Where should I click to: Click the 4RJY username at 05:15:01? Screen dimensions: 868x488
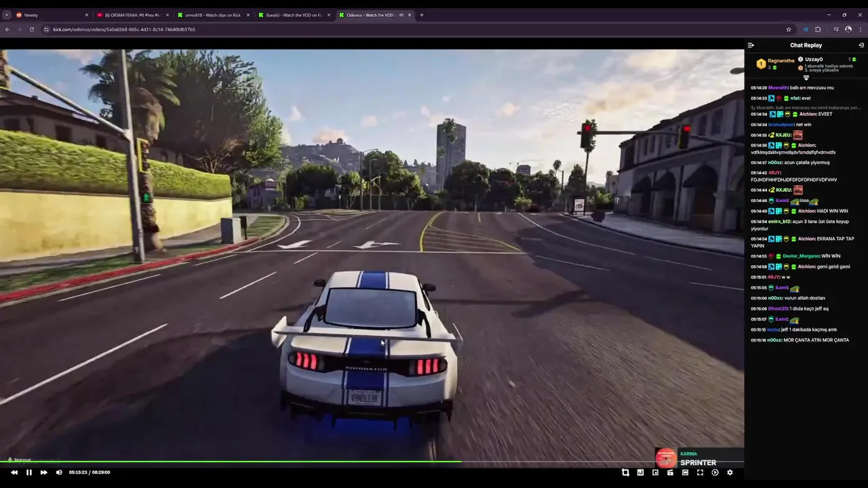[774, 277]
